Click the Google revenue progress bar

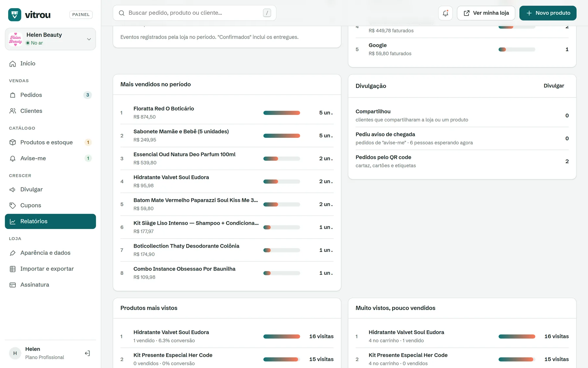pyautogui.click(x=517, y=49)
